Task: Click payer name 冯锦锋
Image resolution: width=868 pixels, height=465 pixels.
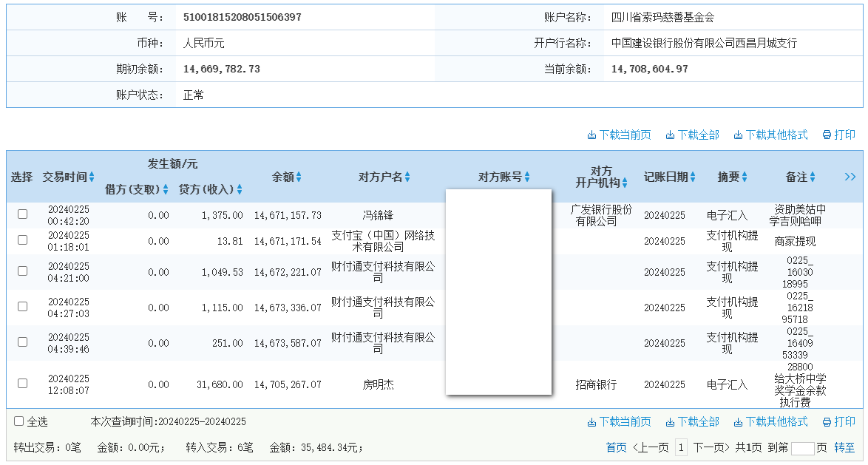Action: [x=378, y=215]
